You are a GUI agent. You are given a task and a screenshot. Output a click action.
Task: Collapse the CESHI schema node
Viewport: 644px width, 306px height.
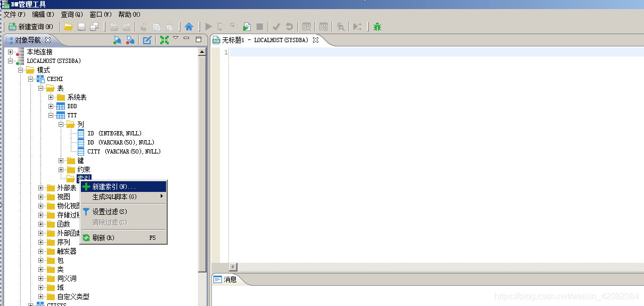30,79
